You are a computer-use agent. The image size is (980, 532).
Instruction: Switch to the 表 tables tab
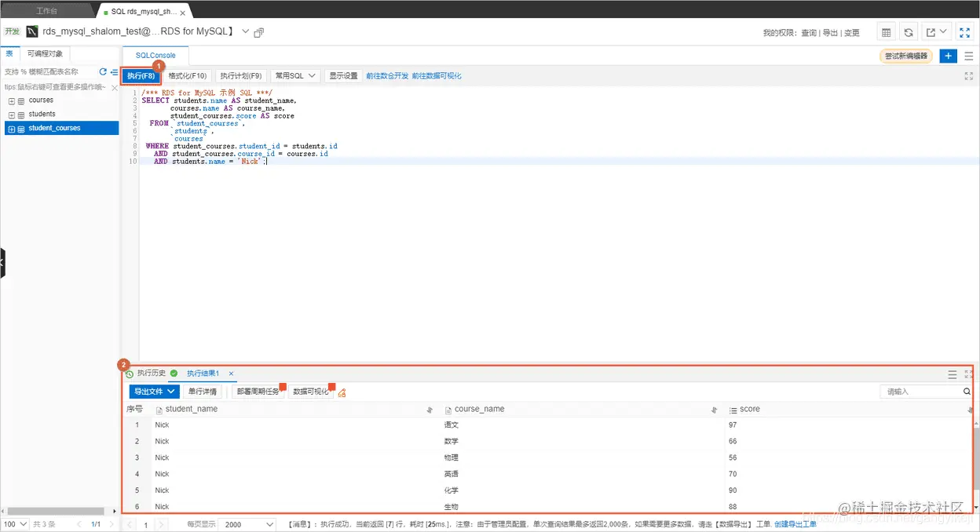pyautogui.click(x=9, y=53)
